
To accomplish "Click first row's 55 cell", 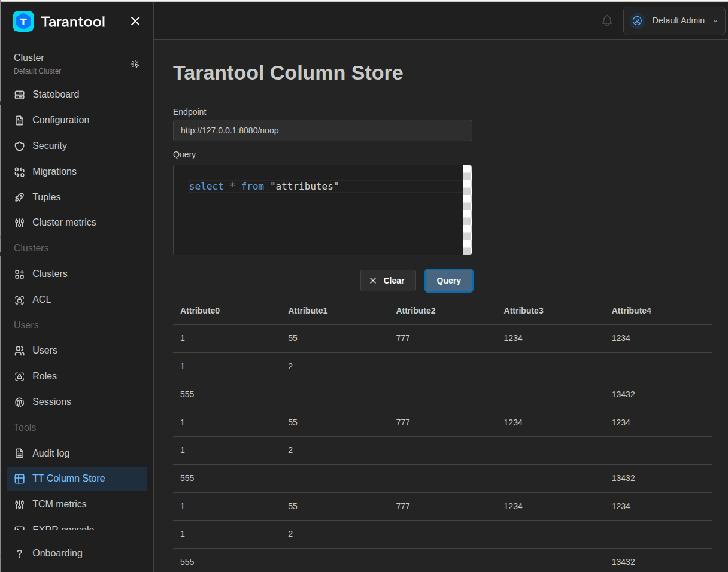I will click(x=293, y=338).
